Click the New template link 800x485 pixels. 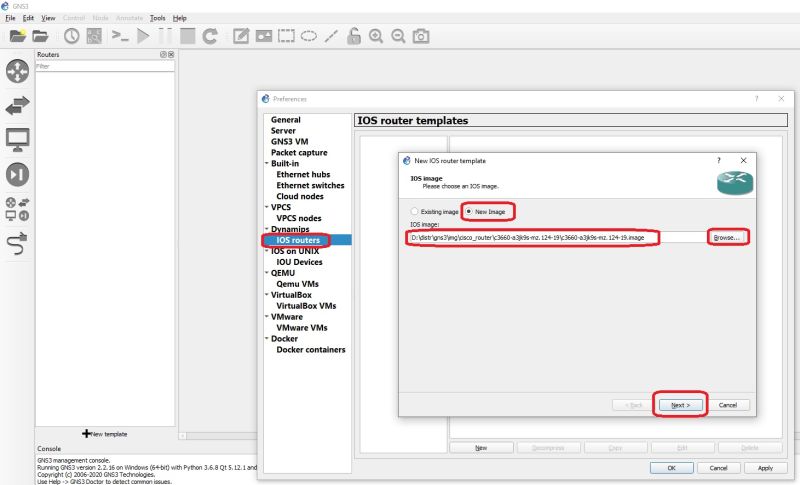tap(105, 434)
